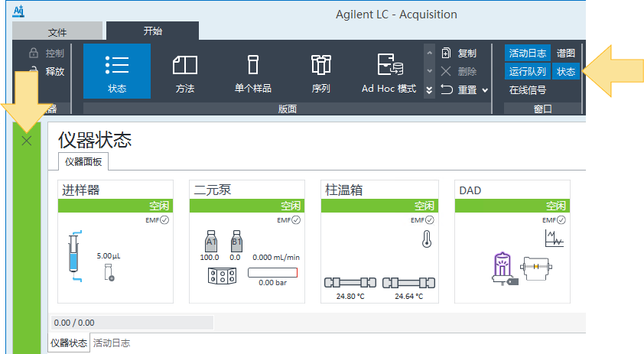Click the DAD flow cell icon
Screen dimensions: 644x354
536,268
